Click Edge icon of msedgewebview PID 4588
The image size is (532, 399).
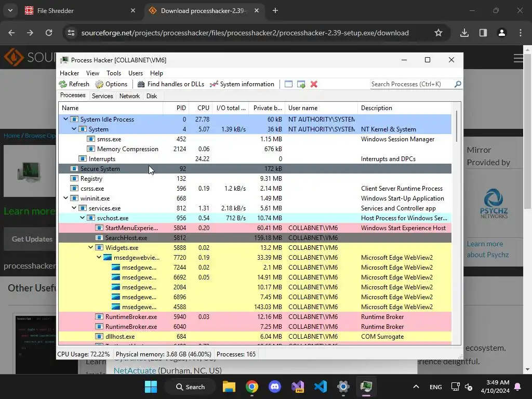tap(116, 307)
